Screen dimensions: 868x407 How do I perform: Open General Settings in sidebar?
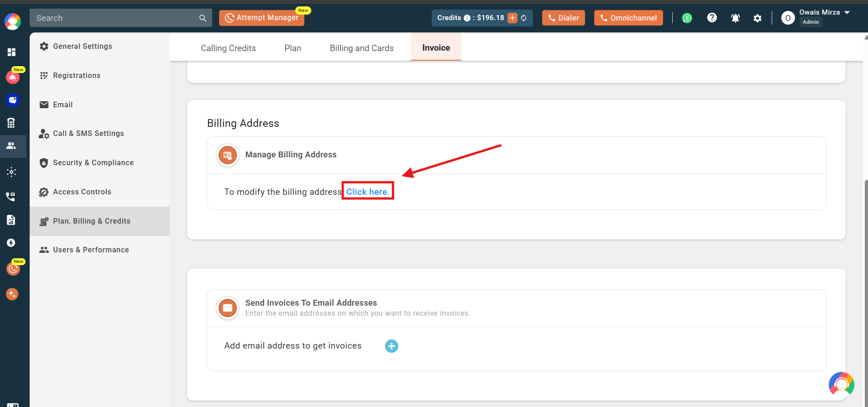pos(99,46)
